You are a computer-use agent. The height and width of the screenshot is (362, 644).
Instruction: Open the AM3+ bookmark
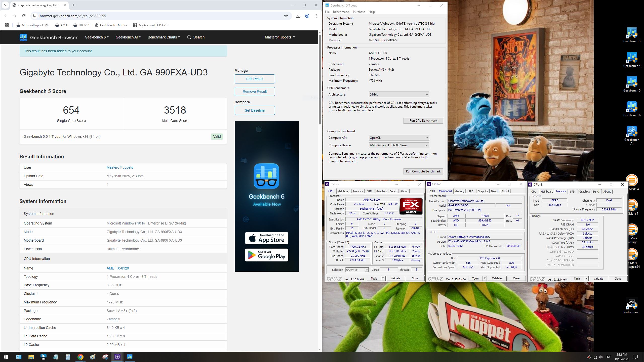[x=62, y=25]
